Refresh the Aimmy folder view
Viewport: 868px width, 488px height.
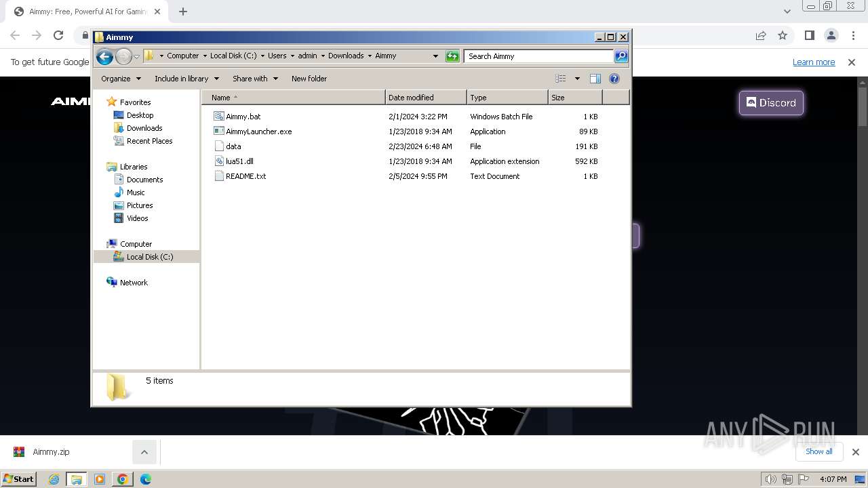coord(452,56)
